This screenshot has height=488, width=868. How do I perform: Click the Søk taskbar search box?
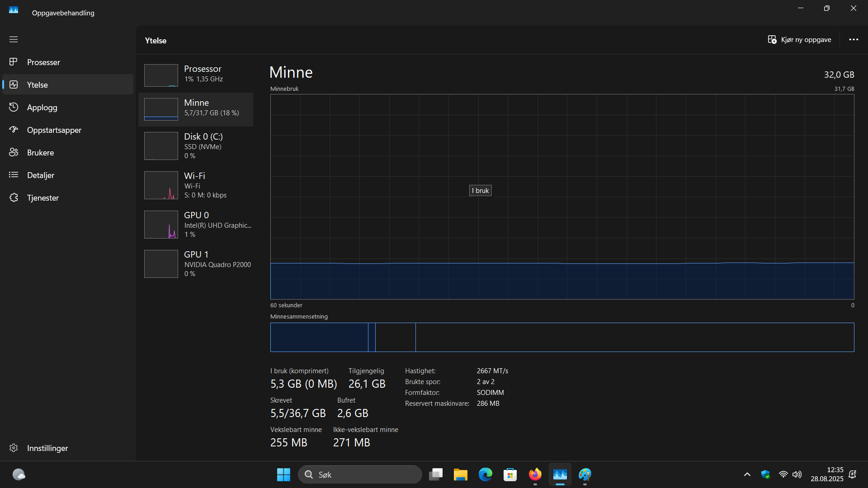coord(360,474)
